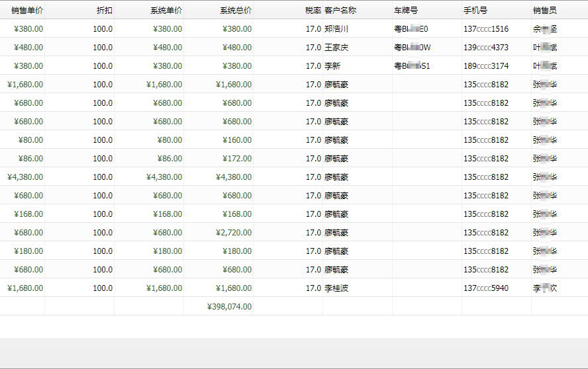Click customer name cell 王家庆
This screenshot has width=588, height=369.
pos(336,48)
